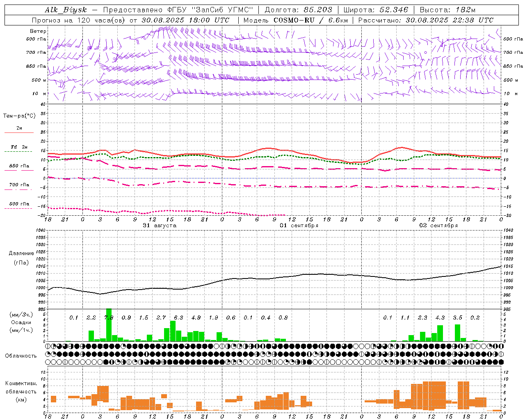The image size is (525, 420).
Task: Click the 2.2 precipitation total
Action: pos(91,318)
